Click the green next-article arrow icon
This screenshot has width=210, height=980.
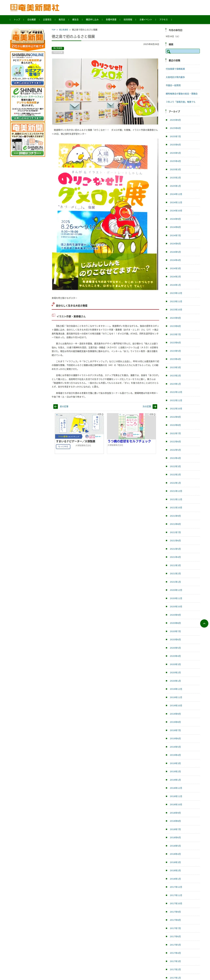pos(155,407)
